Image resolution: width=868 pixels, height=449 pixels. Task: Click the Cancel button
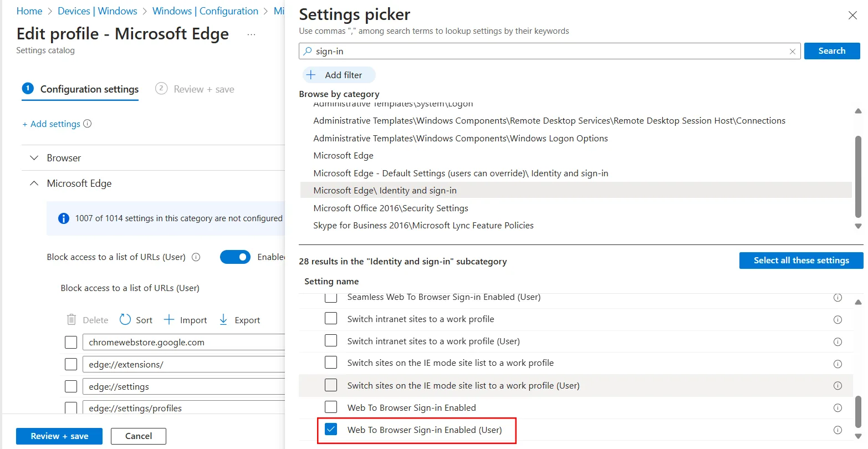[x=139, y=436]
